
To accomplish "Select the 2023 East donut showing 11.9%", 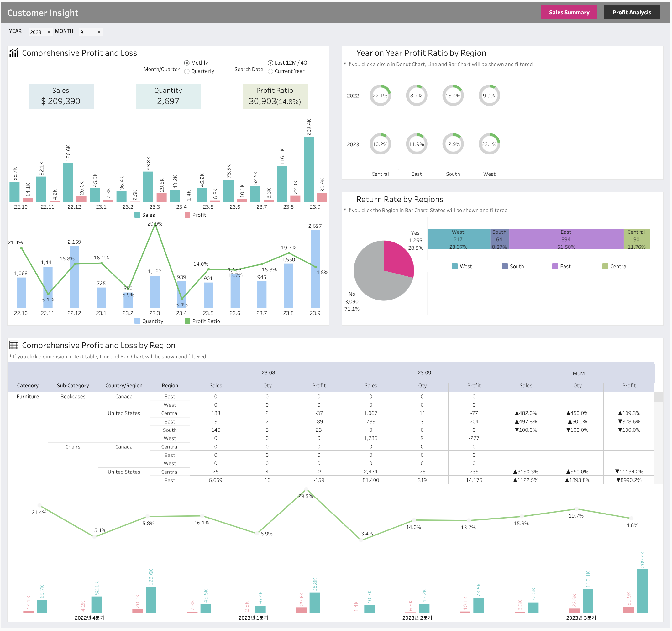I will pyautogui.click(x=416, y=144).
